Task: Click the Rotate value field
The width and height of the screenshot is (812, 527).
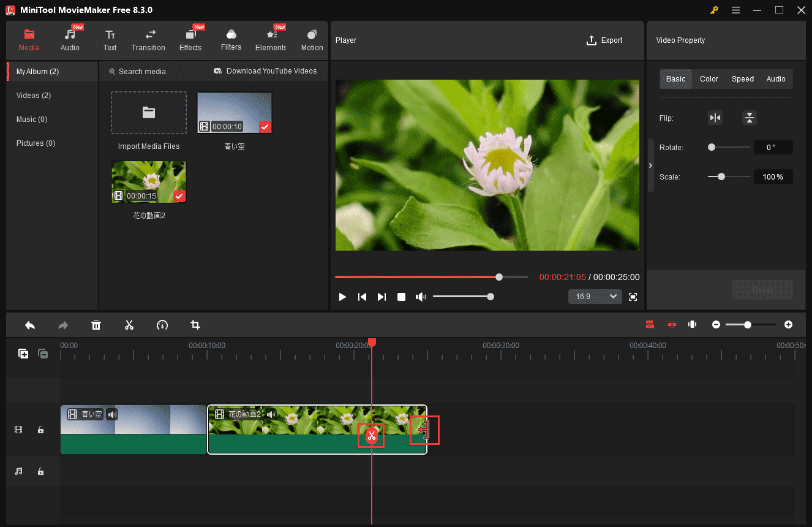Action: pyautogui.click(x=773, y=147)
